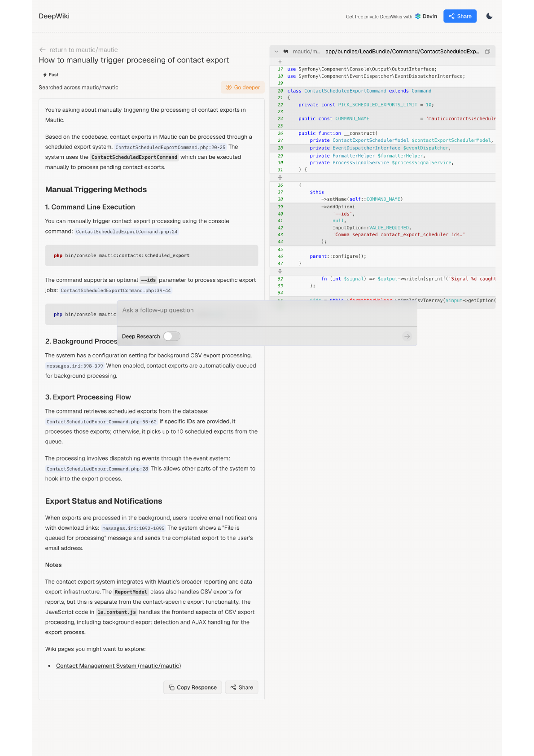Click the Copy Response button

point(193,687)
